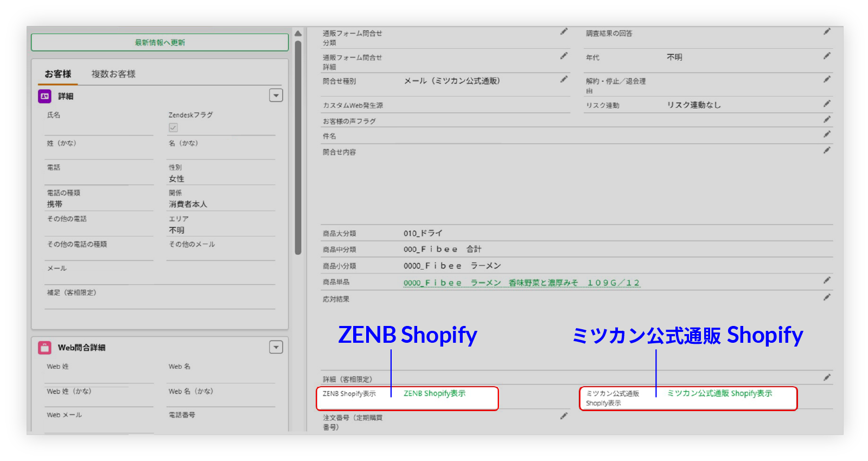This screenshot has height=461, width=868.
Task: Open the ミツカン公式通販 Shopify表示 link
Action: 719,393
